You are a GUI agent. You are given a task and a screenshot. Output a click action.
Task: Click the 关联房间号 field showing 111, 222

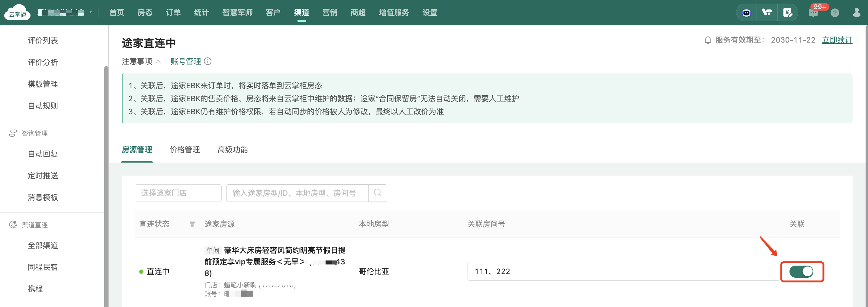point(623,271)
